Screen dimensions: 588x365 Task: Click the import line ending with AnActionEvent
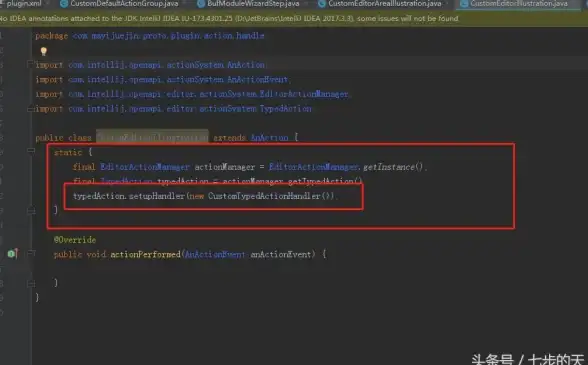click(x=163, y=80)
